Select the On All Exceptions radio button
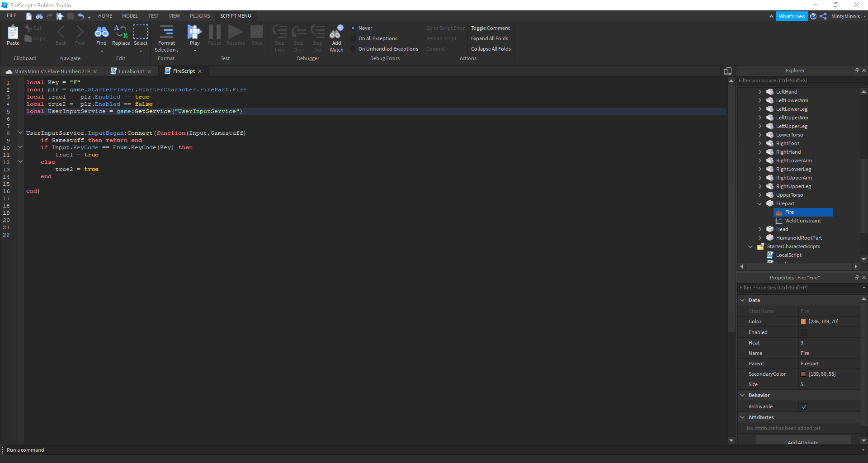Viewport: 868px width, 463px height. pyautogui.click(x=353, y=38)
